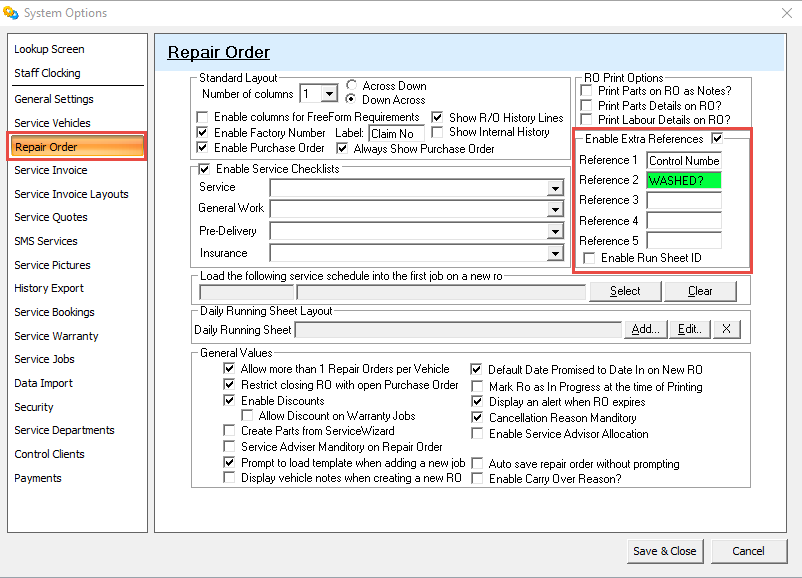Screen dimensions: 802x578
Task: Toggle Enable Purchase Order checkbox
Action: 203,148
